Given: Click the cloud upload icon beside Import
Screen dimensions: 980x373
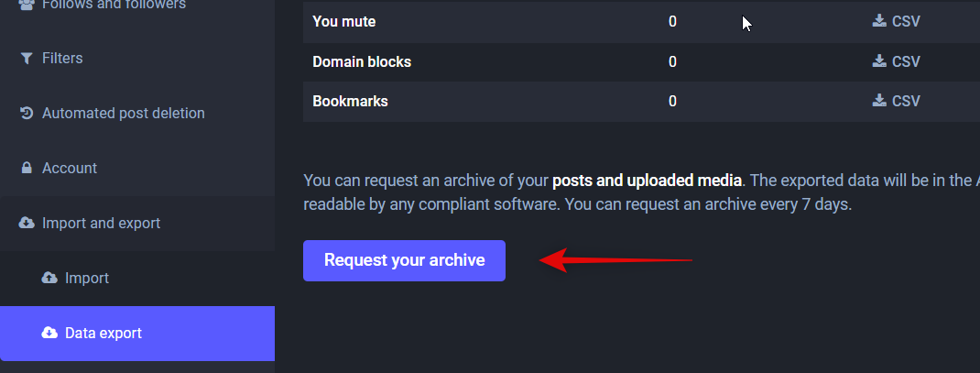Looking at the screenshot, I should [49, 279].
